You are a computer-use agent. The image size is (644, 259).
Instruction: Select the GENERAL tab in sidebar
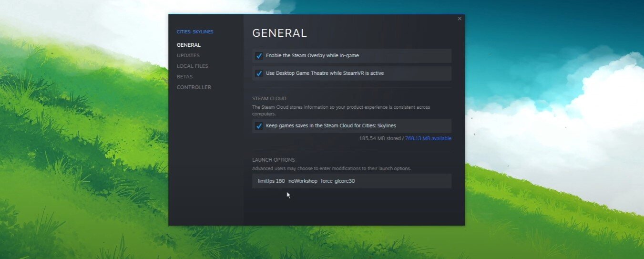point(189,45)
